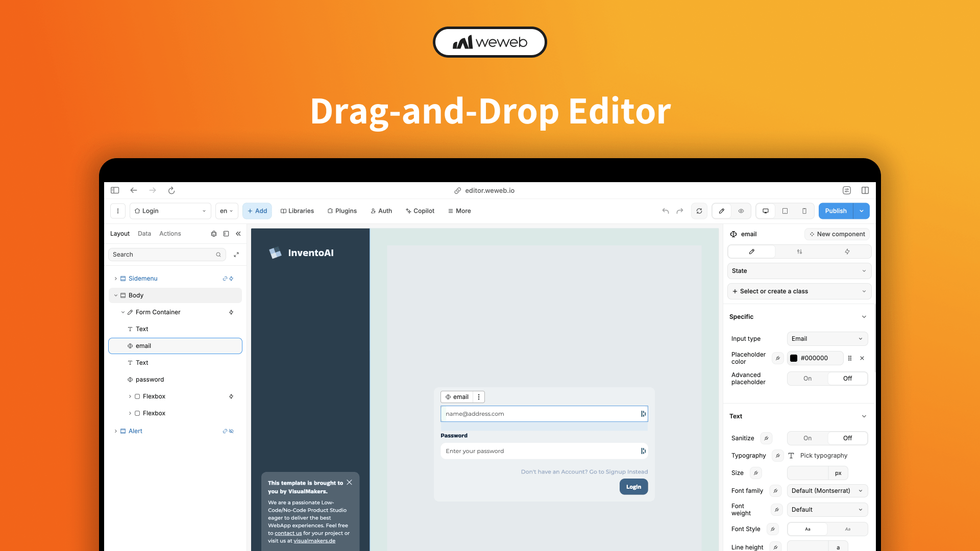The image size is (980, 551).
Task: Click the drag dots beside #000000
Action: click(x=850, y=358)
